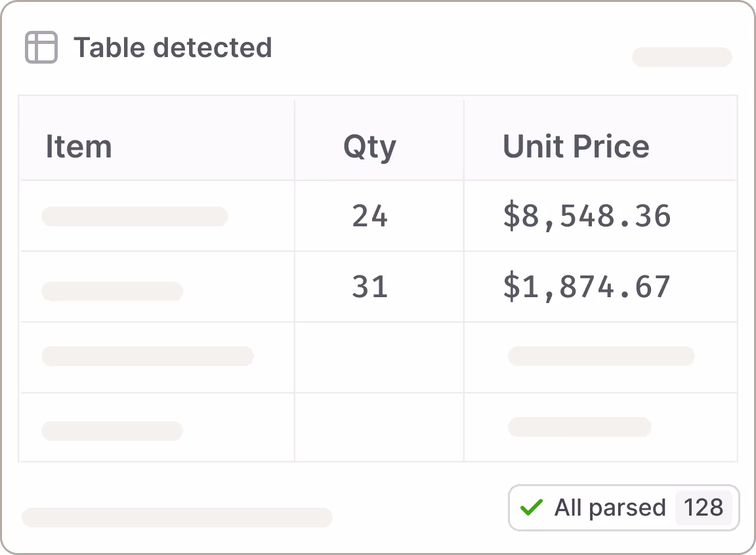
Task: Click the placeholder pill at top right
Action: click(x=682, y=57)
